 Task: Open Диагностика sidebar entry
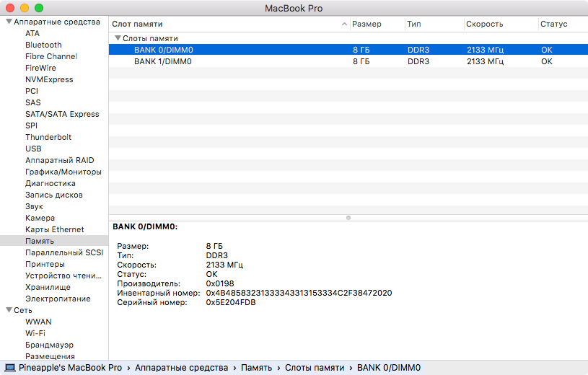click(51, 183)
